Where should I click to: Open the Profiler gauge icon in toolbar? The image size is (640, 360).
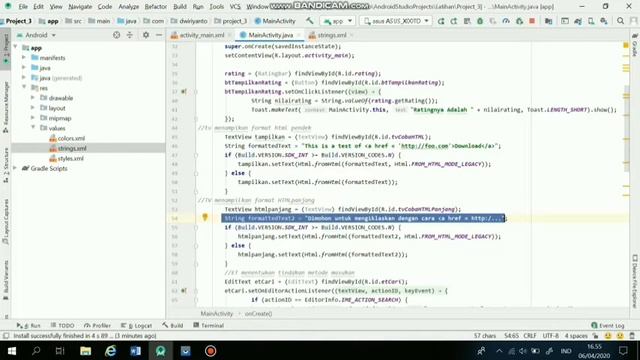tap(506, 21)
